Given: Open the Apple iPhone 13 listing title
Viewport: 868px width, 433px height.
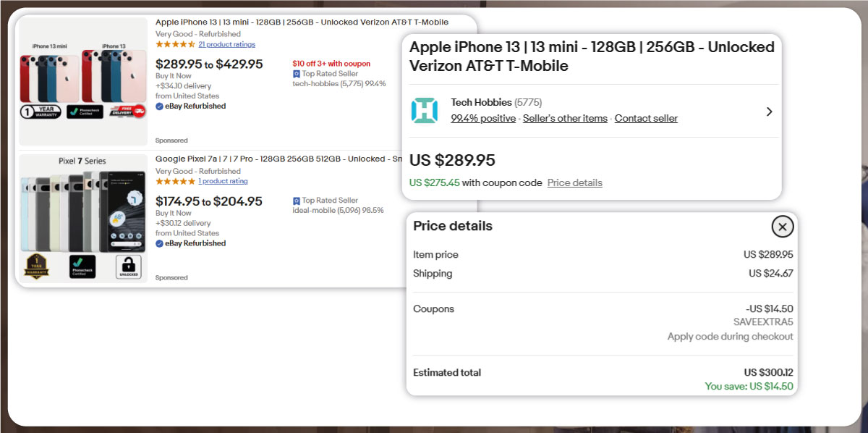Looking at the screenshot, I should tap(302, 22).
